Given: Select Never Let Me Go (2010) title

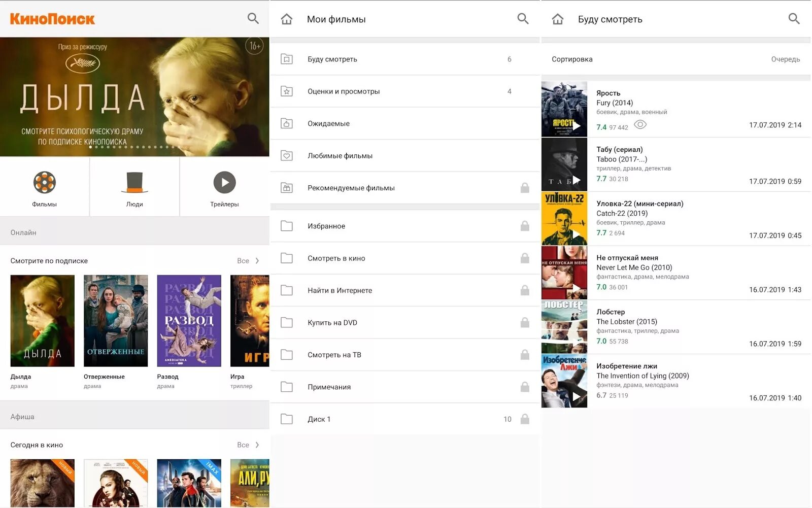Looking at the screenshot, I should click(x=634, y=267).
